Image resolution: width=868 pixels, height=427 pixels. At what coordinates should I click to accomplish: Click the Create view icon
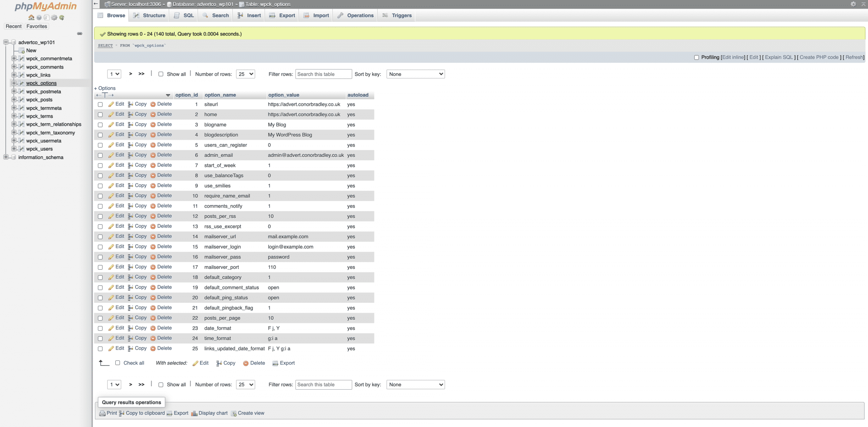pos(234,413)
